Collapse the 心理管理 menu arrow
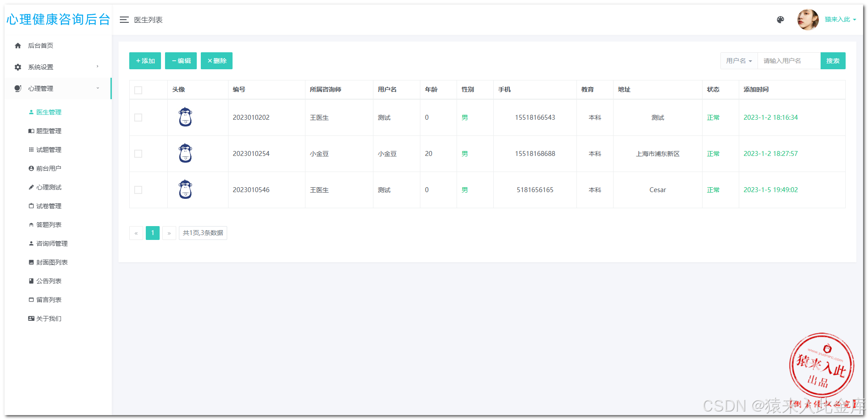The image size is (868, 420). pyautogui.click(x=97, y=88)
